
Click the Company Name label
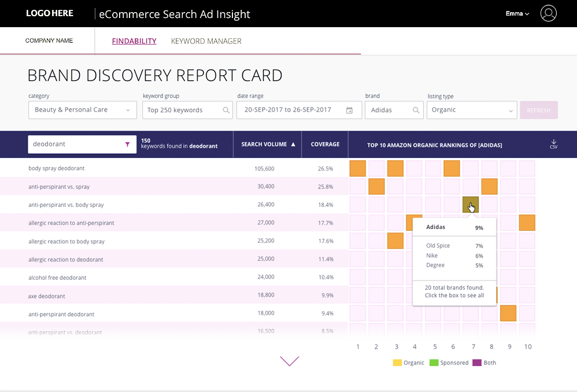49,40
